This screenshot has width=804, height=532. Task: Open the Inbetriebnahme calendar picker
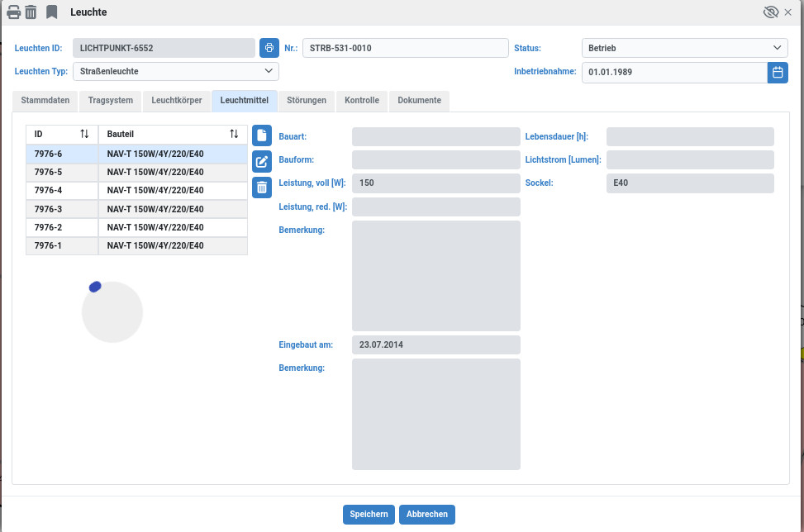778,72
